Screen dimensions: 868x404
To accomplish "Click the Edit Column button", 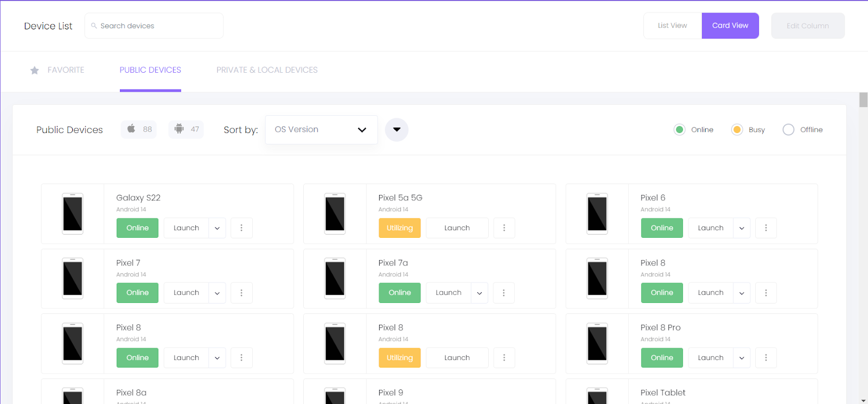I will click(x=808, y=26).
